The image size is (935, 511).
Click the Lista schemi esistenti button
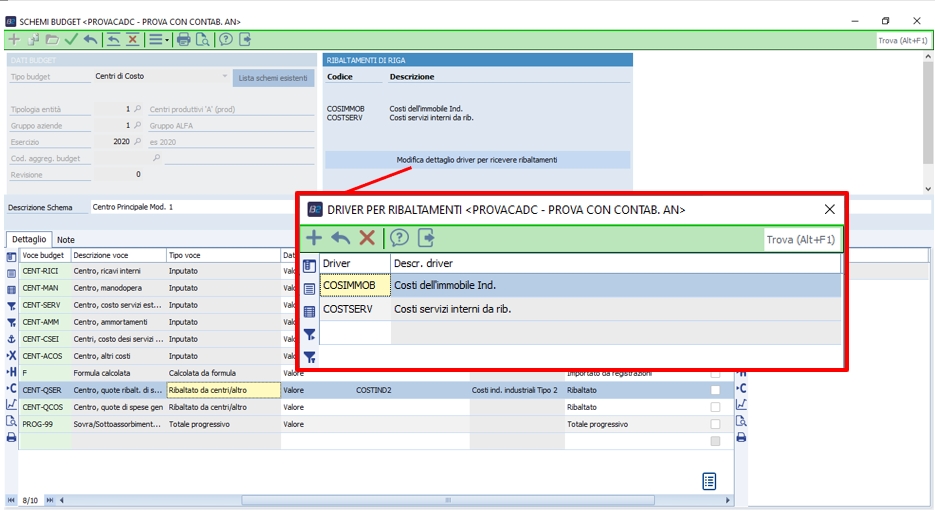[x=273, y=78]
